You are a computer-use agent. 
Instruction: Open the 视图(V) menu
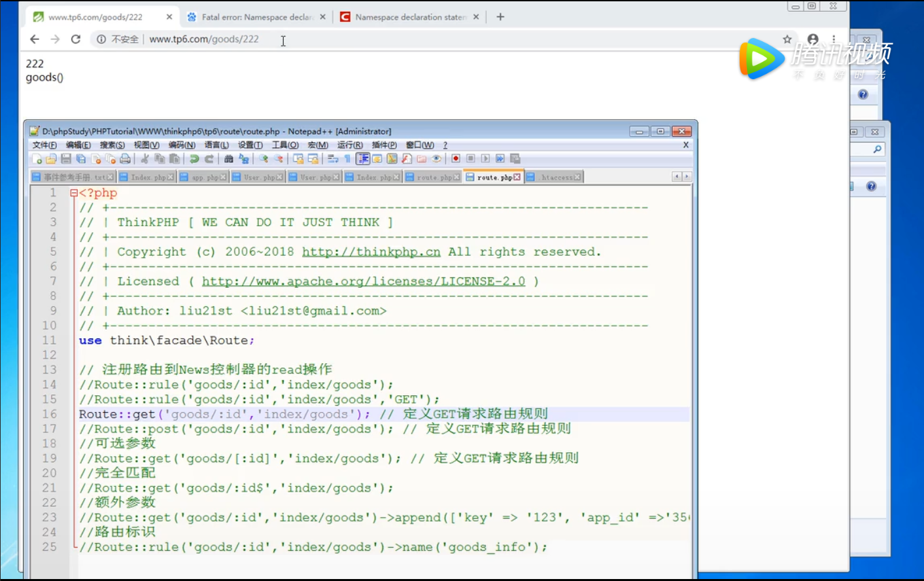[146, 145]
